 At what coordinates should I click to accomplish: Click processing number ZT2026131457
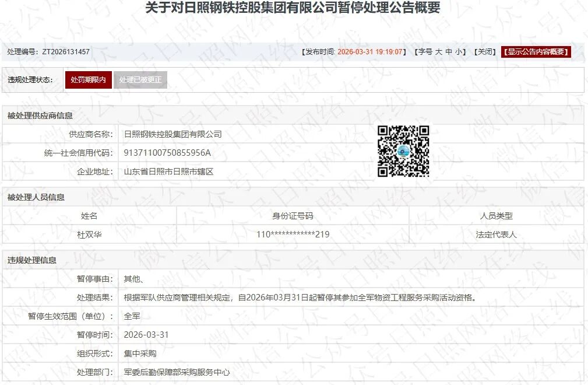click(66, 52)
